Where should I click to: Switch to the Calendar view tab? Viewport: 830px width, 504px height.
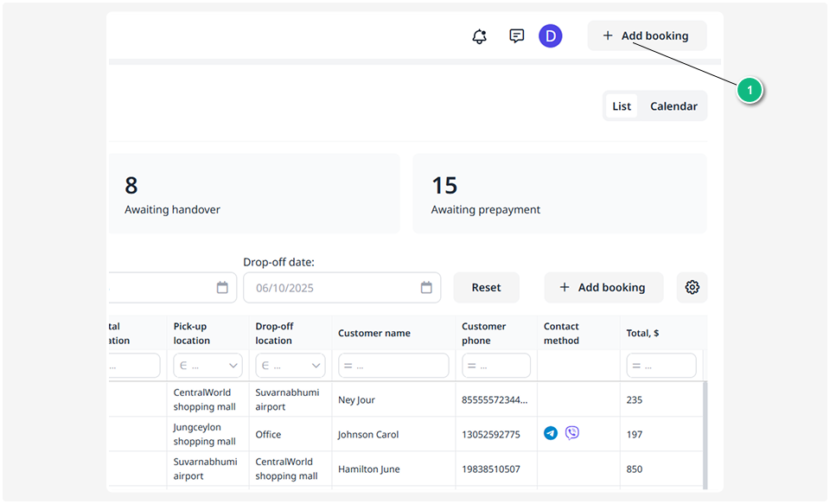click(674, 105)
